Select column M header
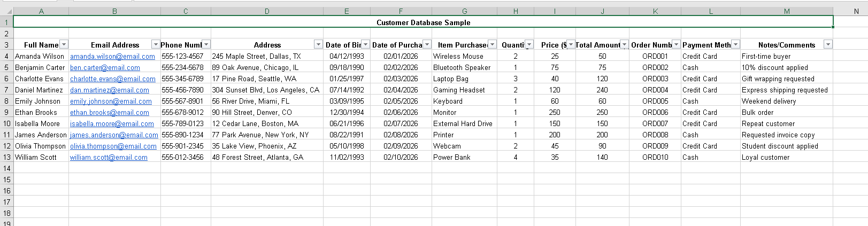The image size is (868, 226). pos(786,11)
